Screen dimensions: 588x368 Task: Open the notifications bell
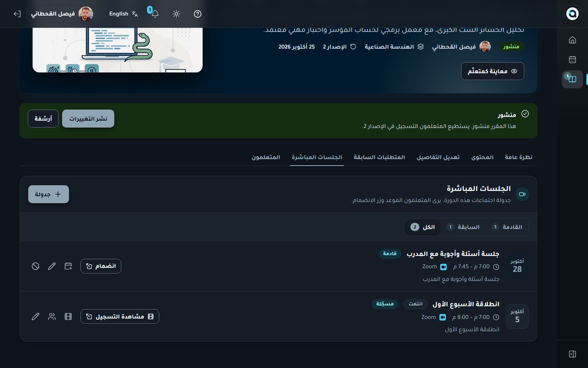click(x=155, y=14)
